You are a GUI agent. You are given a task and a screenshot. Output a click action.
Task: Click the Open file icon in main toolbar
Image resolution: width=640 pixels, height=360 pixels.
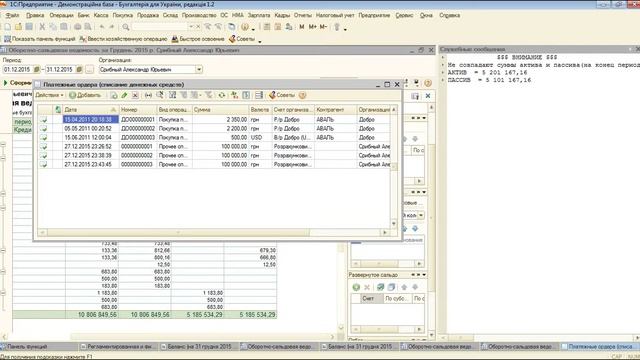click(x=18, y=27)
